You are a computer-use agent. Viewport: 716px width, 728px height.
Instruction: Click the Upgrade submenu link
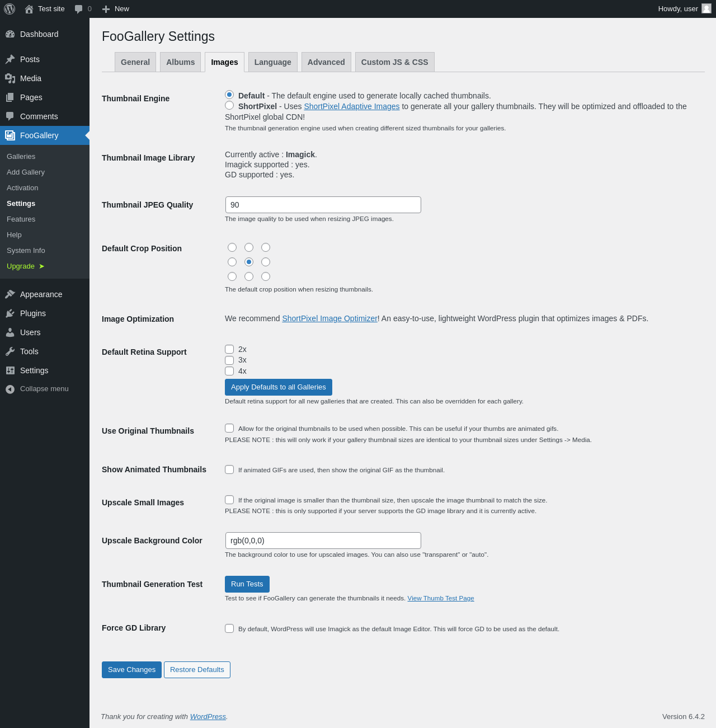point(45,266)
